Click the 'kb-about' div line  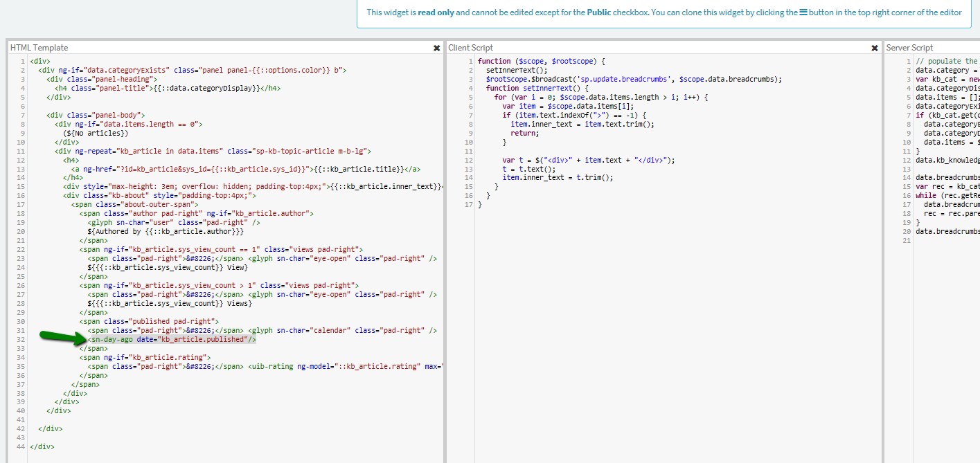coord(159,196)
